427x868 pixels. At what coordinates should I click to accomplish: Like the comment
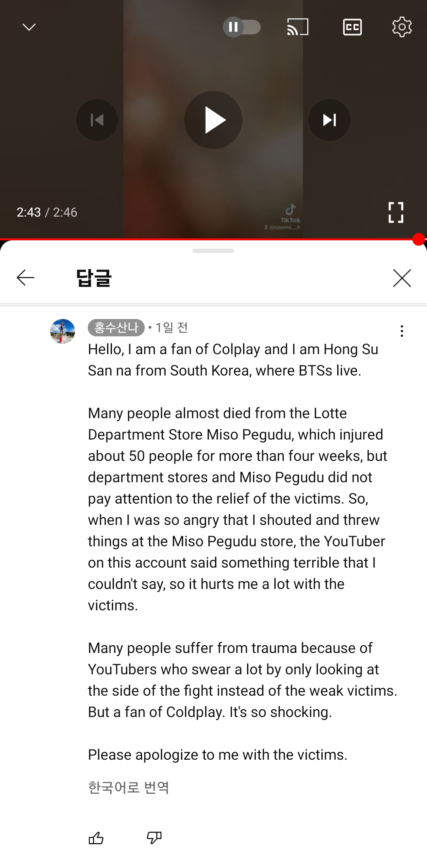(x=96, y=838)
